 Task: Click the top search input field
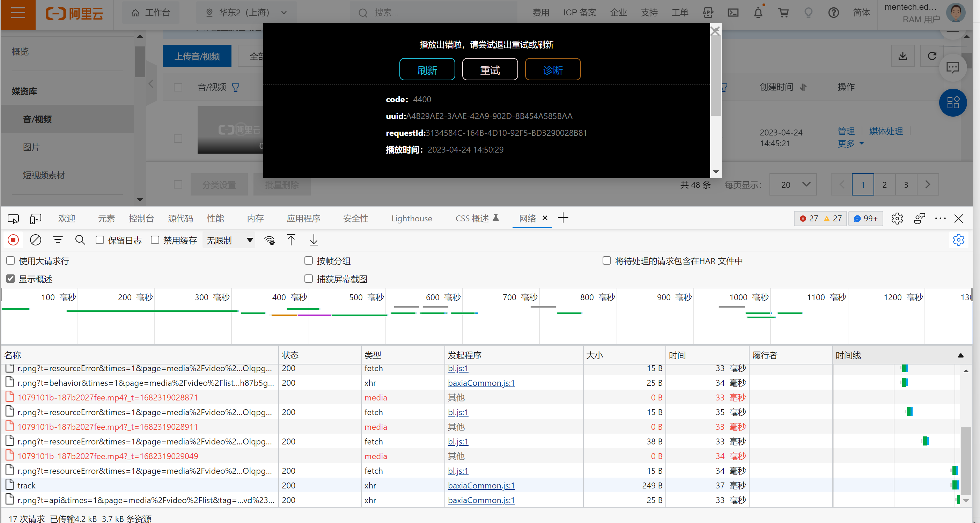click(434, 13)
